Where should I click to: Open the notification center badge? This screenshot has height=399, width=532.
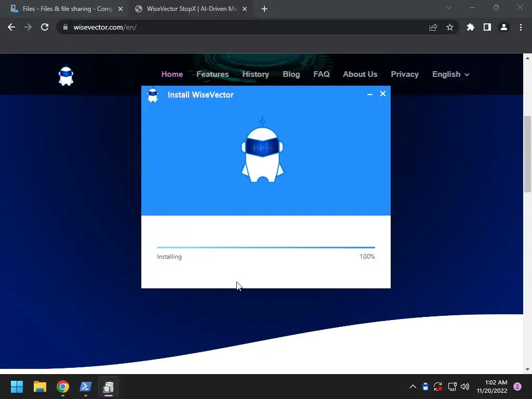click(x=517, y=387)
